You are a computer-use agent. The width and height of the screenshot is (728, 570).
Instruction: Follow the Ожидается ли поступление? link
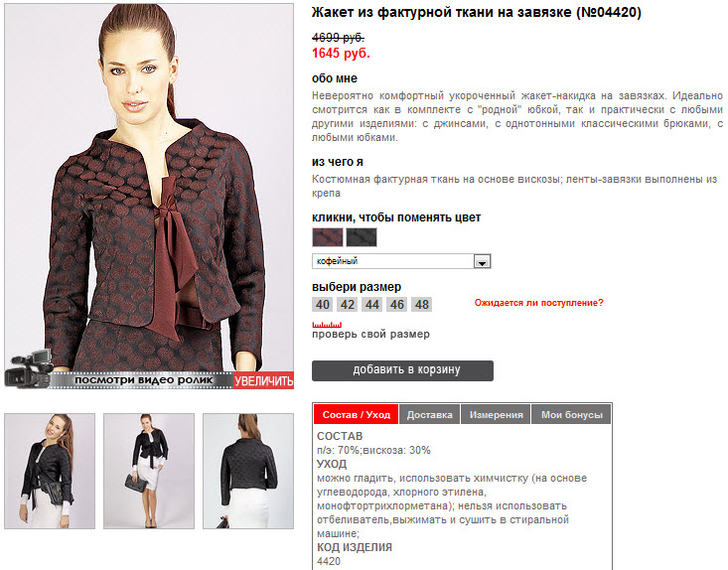tap(538, 303)
